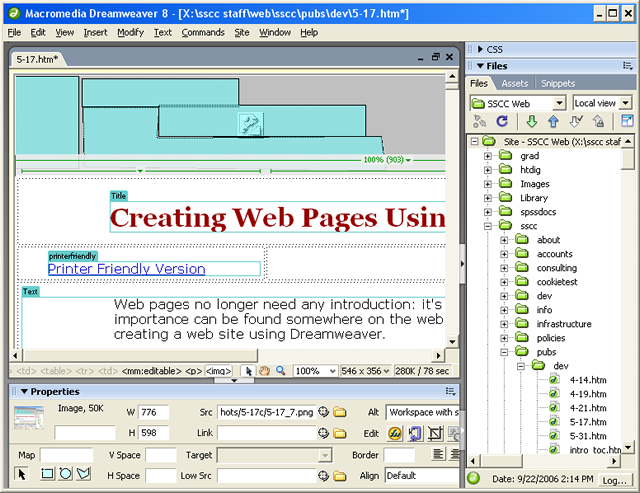
Task: Select <mm:editable> tag in tag selector
Action: coord(151,371)
